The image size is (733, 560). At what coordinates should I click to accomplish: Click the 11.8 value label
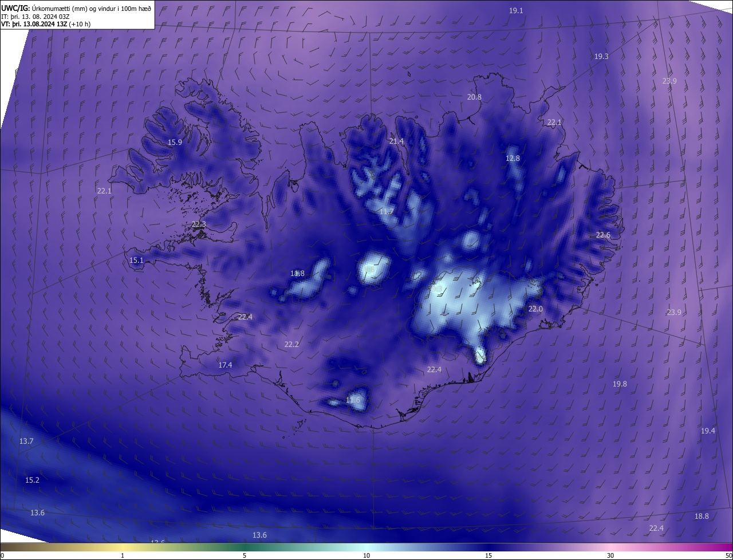tap(297, 274)
